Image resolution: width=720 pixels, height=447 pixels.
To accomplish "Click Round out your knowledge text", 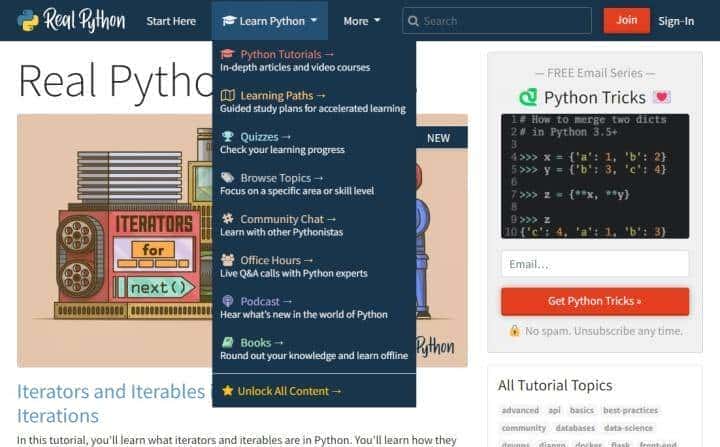I will [x=314, y=356].
